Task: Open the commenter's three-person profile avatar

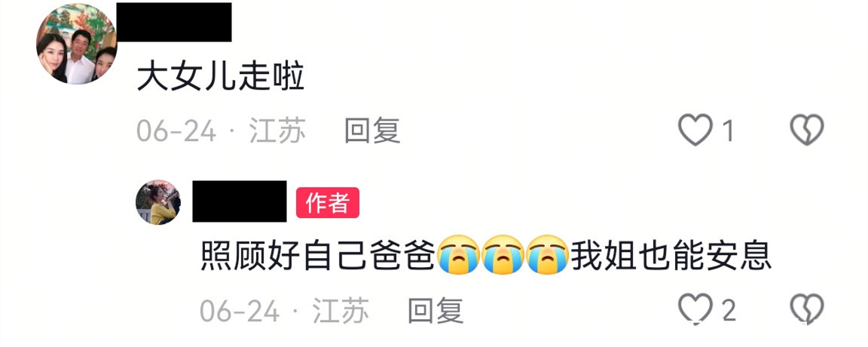Action: tap(76, 44)
